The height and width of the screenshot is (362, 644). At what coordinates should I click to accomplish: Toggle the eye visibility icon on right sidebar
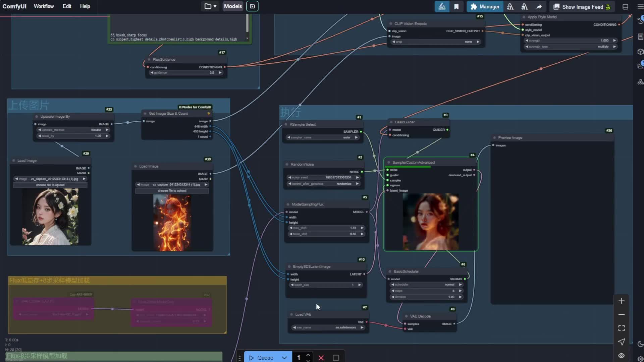coord(622,356)
